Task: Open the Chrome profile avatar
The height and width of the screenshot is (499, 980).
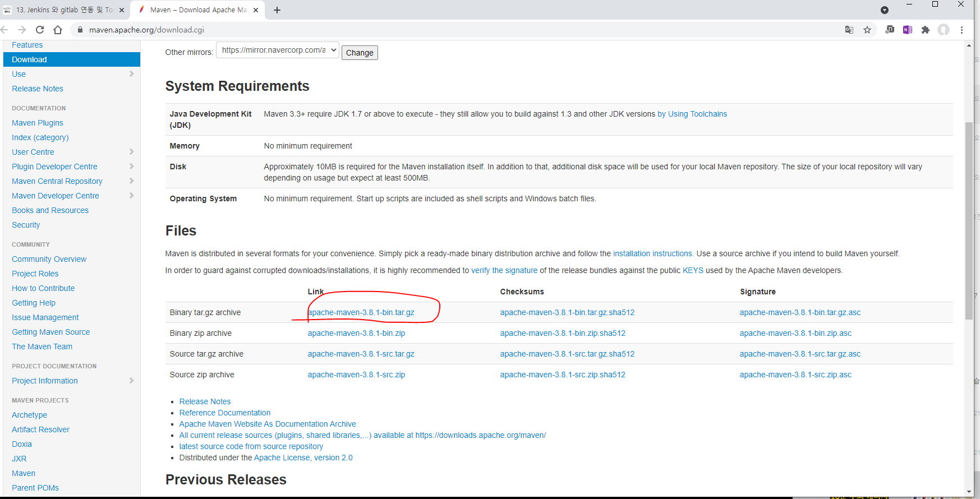Action: 944,30
